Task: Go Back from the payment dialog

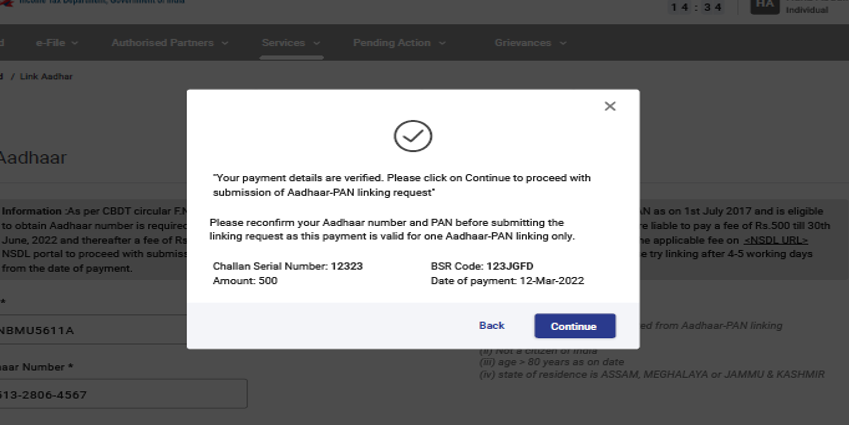Action: tap(491, 326)
